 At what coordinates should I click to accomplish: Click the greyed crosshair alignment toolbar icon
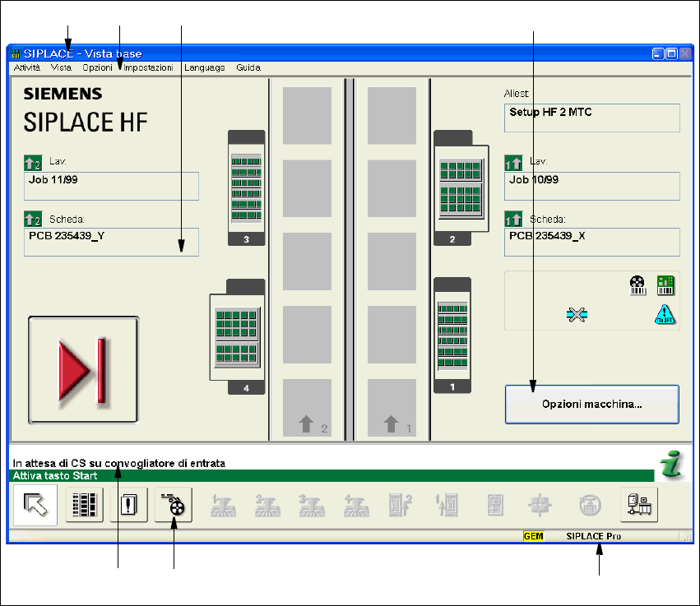(x=540, y=505)
